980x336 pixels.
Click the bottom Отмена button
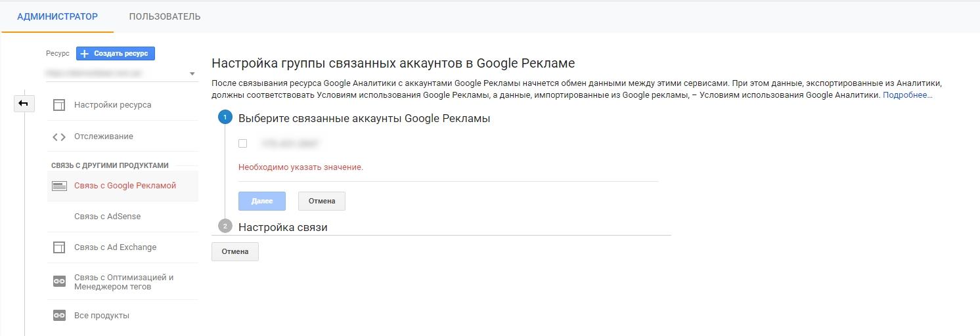[234, 251]
